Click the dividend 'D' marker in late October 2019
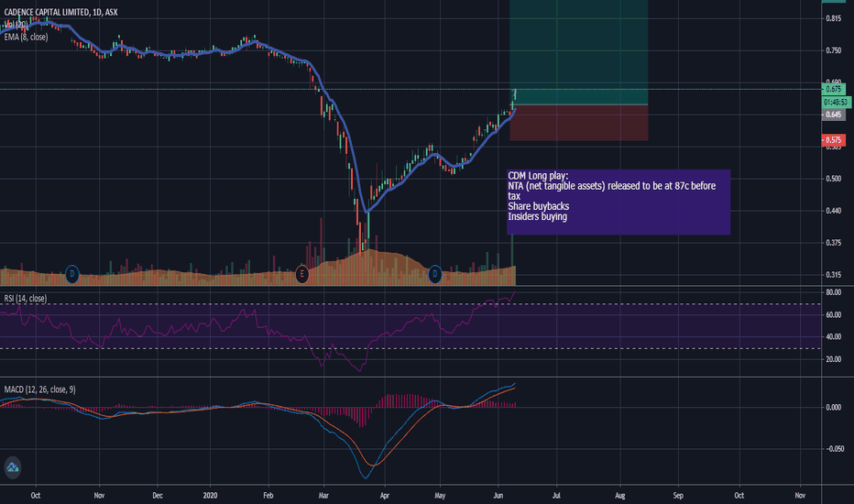 click(x=71, y=274)
